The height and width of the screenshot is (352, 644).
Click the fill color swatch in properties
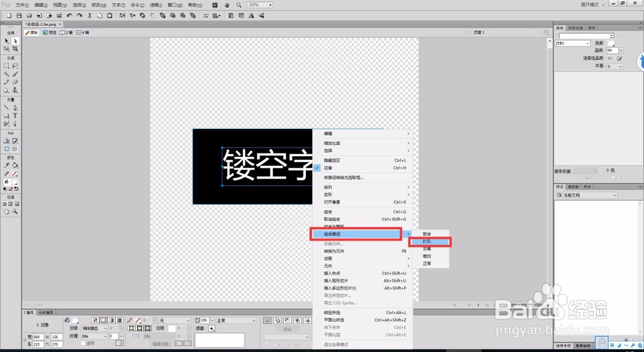coord(75,320)
